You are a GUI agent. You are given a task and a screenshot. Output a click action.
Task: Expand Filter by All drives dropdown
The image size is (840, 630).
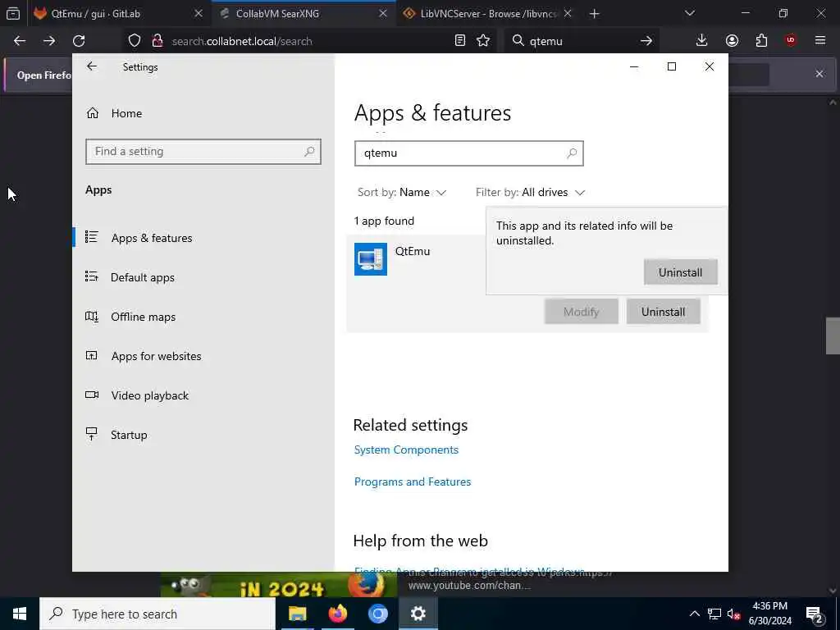coord(530,192)
